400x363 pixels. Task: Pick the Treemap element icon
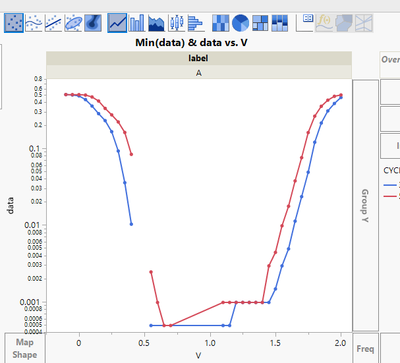(260, 23)
